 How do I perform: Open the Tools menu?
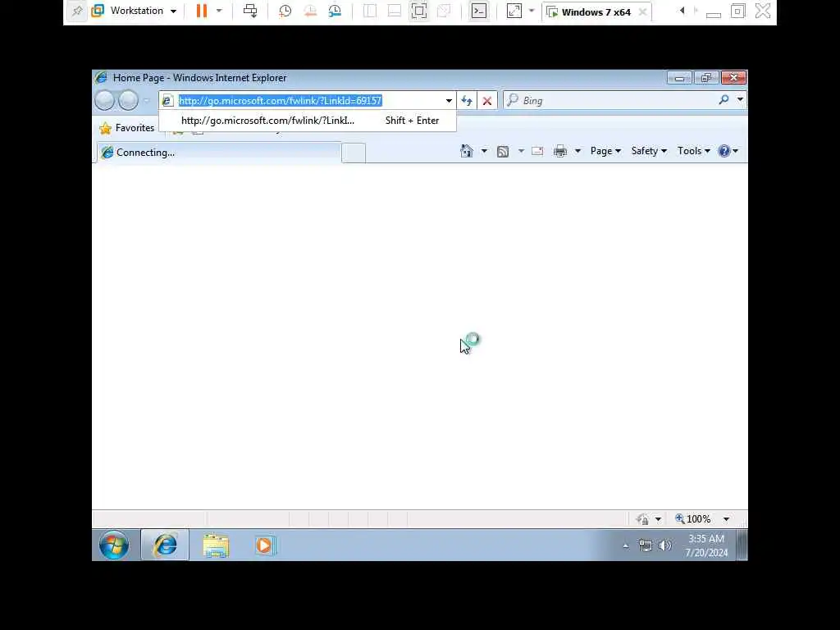(x=693, y=151)
